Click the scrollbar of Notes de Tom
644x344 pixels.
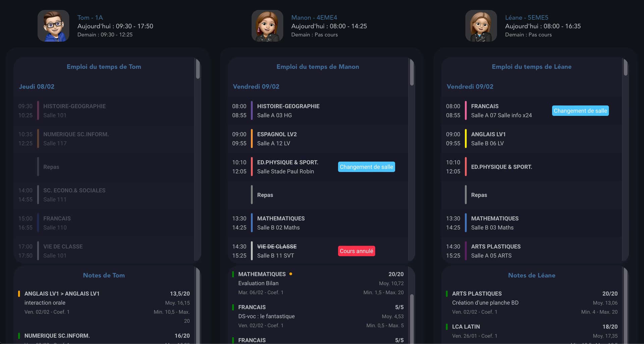(x=198, y=305)
